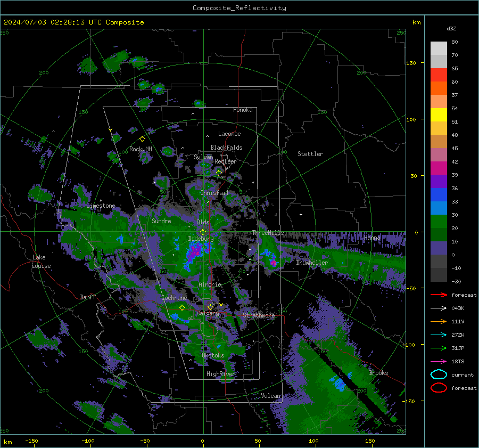Screen dimensions: 479x448
Task: Click the Stettler city label
Action: [310, 154]
